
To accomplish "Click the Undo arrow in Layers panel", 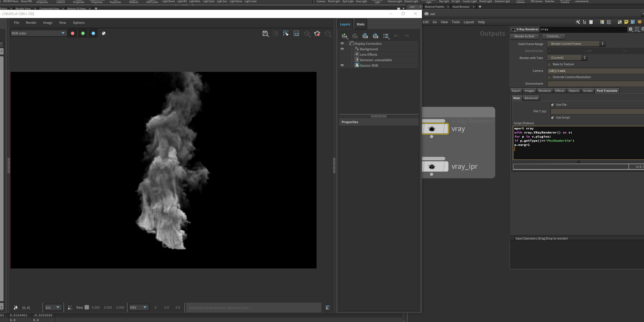I will pos(396,36).
